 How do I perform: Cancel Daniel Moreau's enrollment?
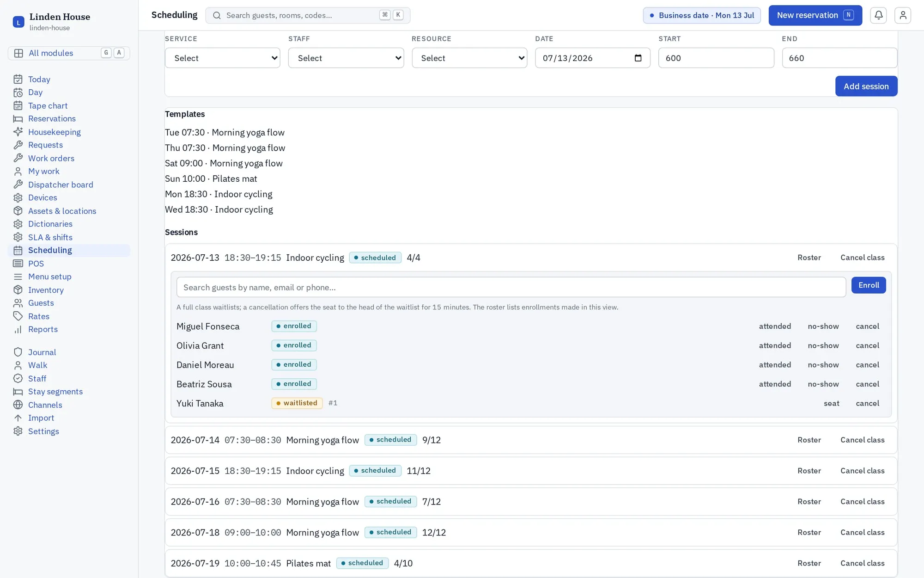click(867, 365)
